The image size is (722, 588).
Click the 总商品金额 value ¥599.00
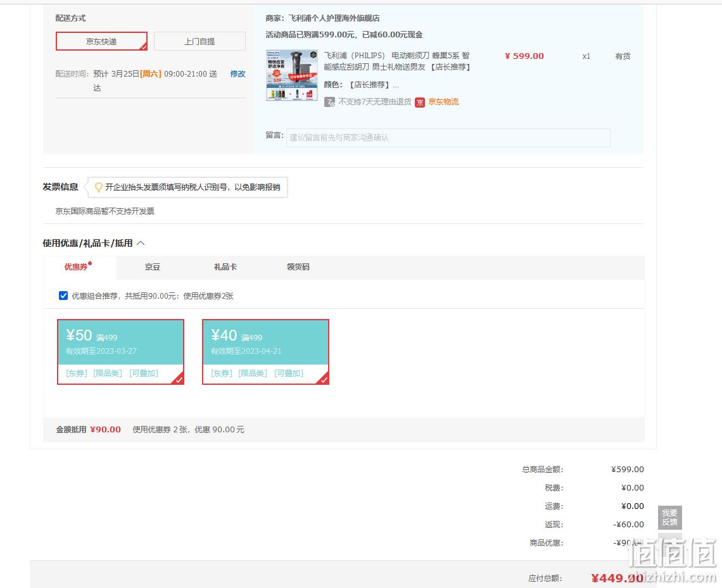pyautogui.click(x=628, y=469)
